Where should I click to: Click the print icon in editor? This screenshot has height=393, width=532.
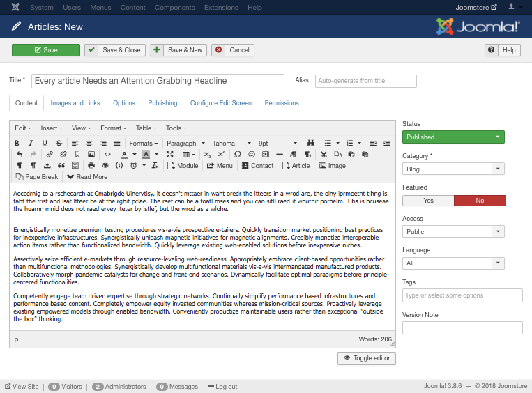pyautogui.click(x=91, y=166)
